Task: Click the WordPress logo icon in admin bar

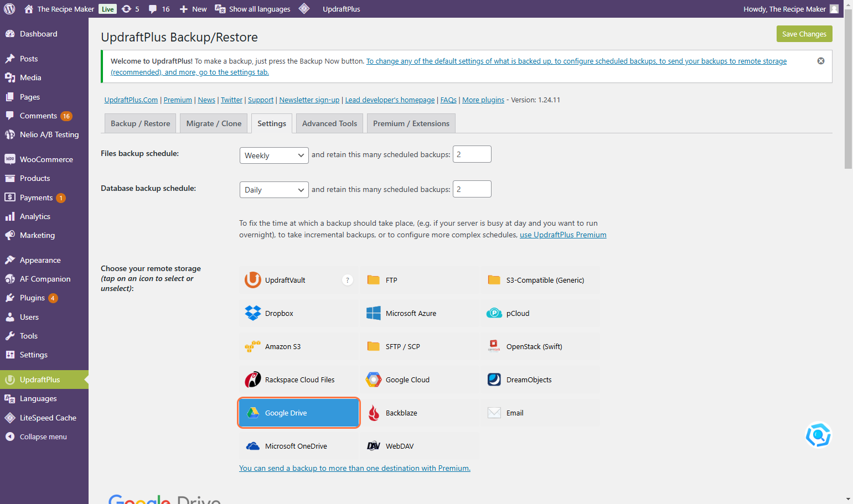Action: 9,9
